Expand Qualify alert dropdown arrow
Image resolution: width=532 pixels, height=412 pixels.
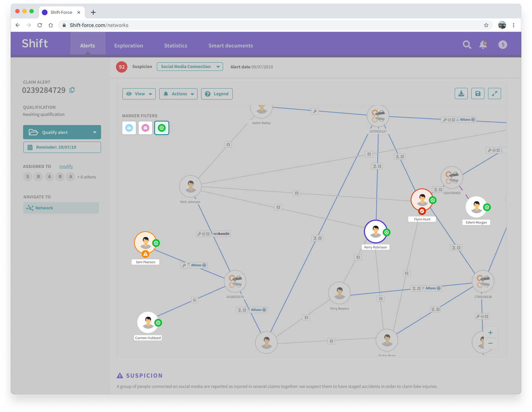coord(95,132)
